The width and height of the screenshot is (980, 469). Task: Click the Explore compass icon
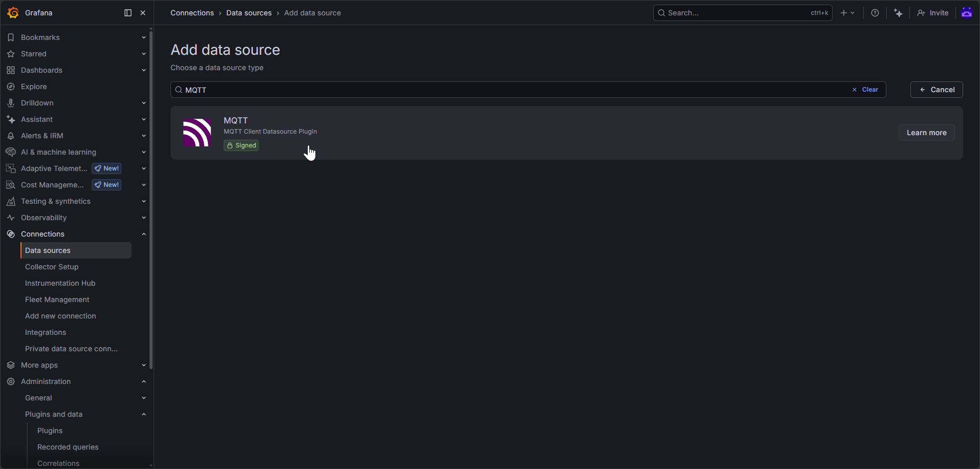point(11,87)
